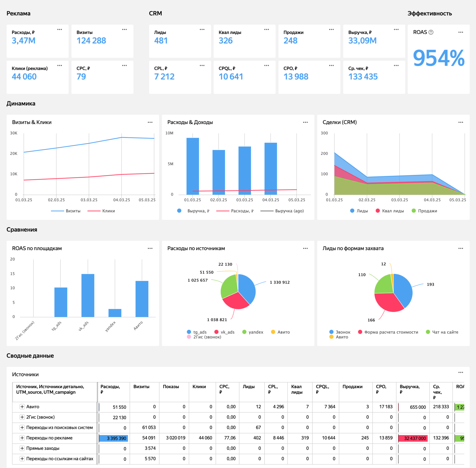
Task: Open the three-dot menu on the Расходы card
Action: pos(59,29)
